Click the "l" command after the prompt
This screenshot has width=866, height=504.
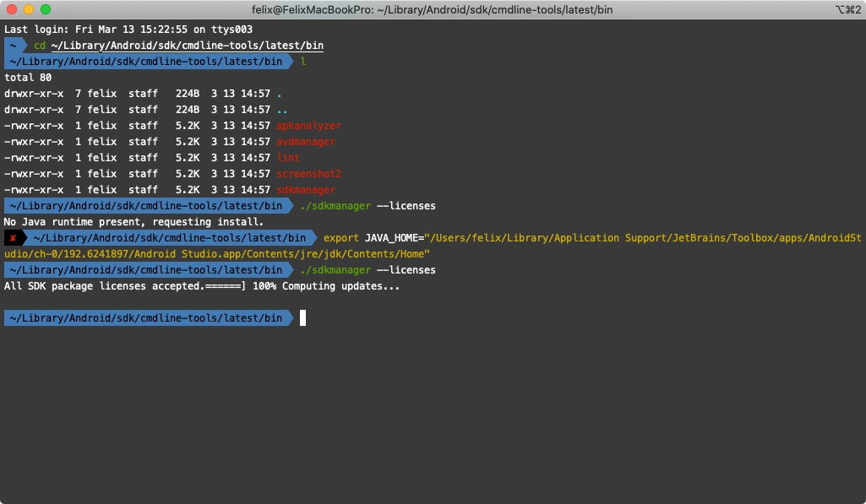tap(302, 62)
